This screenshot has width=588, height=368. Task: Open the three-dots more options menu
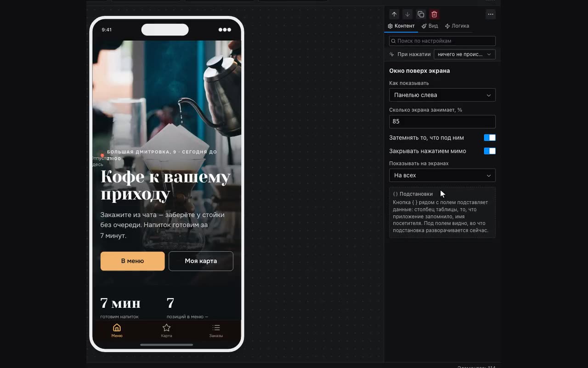491,14
